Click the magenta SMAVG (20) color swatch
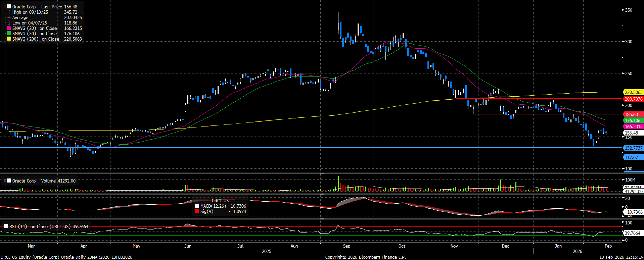The height and width of the screenshot is (260, 644). (9, 29)
